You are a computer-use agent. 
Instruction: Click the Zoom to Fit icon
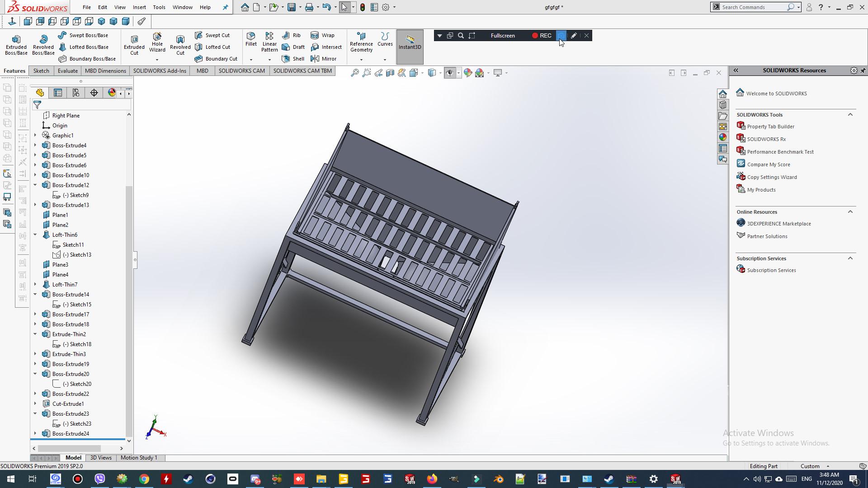click(355, 73)
